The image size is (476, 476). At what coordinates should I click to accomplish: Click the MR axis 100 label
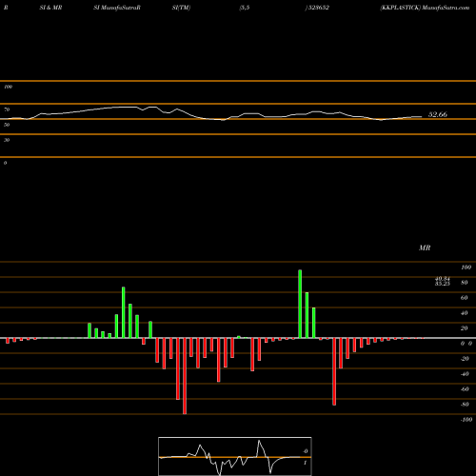coord(466,268)
